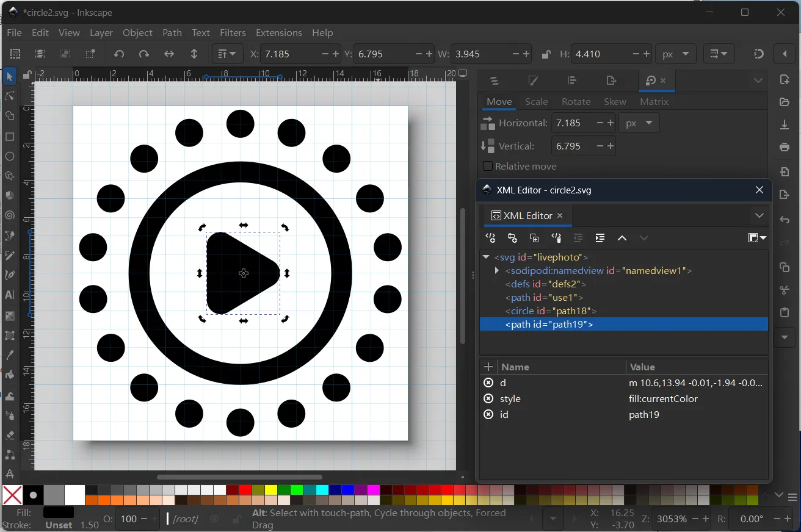This screenshot has width=801, height=532.
Task: Select the Node editing tool
Action: 9,96
